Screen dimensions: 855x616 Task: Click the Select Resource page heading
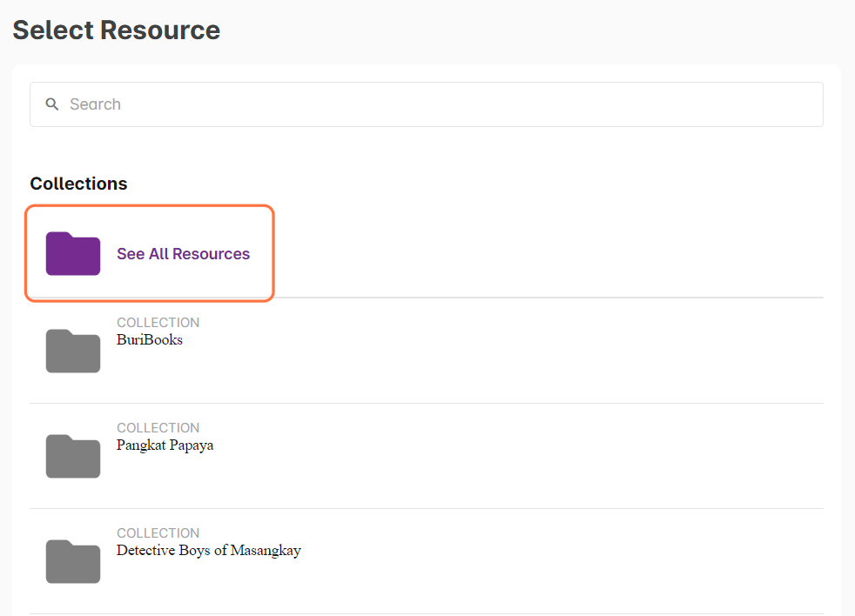(x=116, y=30)
